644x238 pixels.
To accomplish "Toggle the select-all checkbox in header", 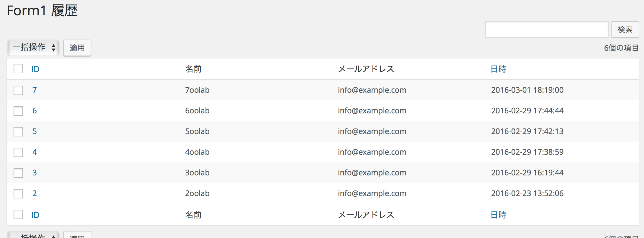I will pyautogui.click(x=18, y=69).
